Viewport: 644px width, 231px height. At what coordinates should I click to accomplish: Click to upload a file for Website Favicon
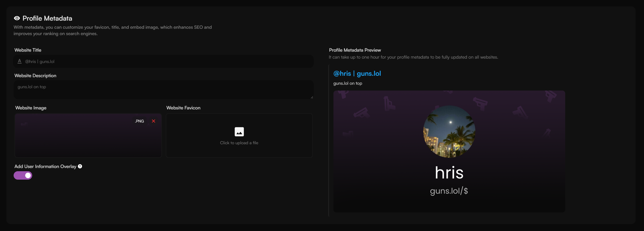(x=239, y=136)
